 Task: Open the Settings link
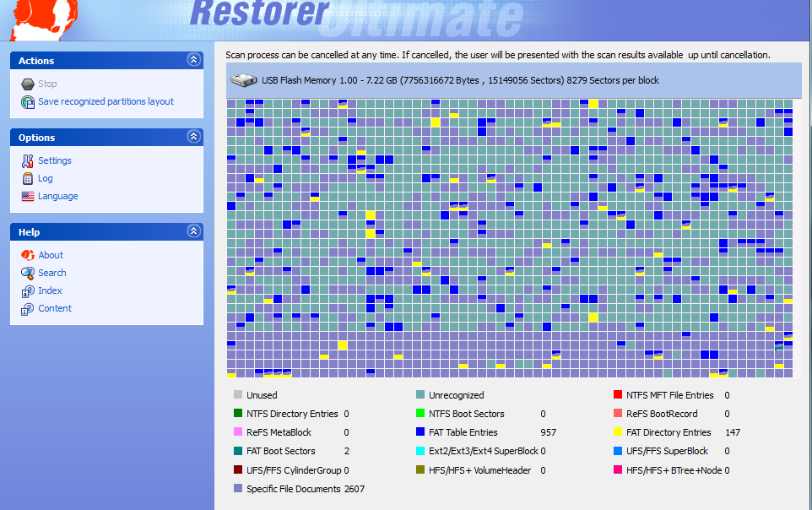(54, 160)
